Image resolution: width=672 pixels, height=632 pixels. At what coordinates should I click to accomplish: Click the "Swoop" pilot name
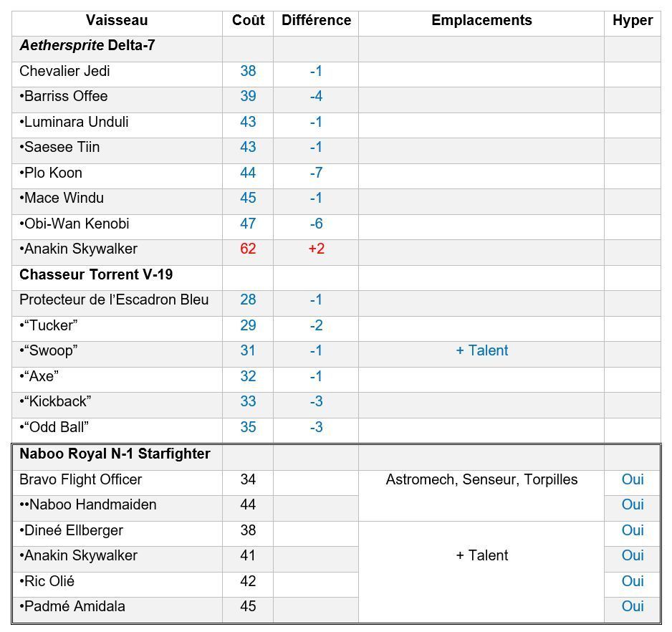tap(49, 350)
